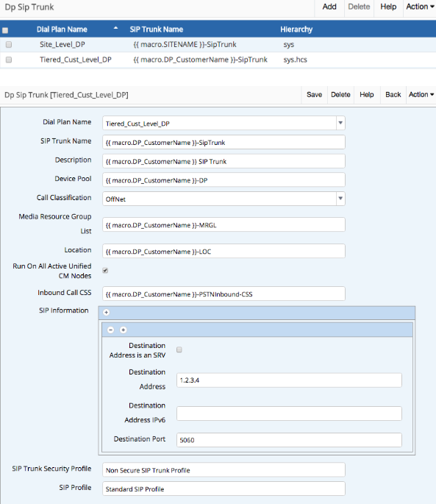
Task: Click the empty Destination Address IPv6 field
Action: point(289,414)
